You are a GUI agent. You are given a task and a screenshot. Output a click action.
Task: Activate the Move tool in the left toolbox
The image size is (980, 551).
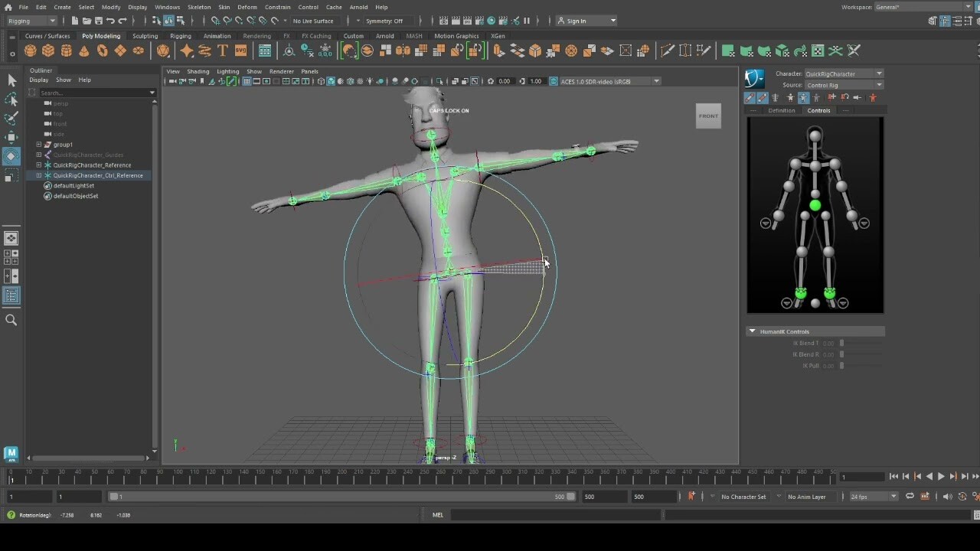(11, 136)
